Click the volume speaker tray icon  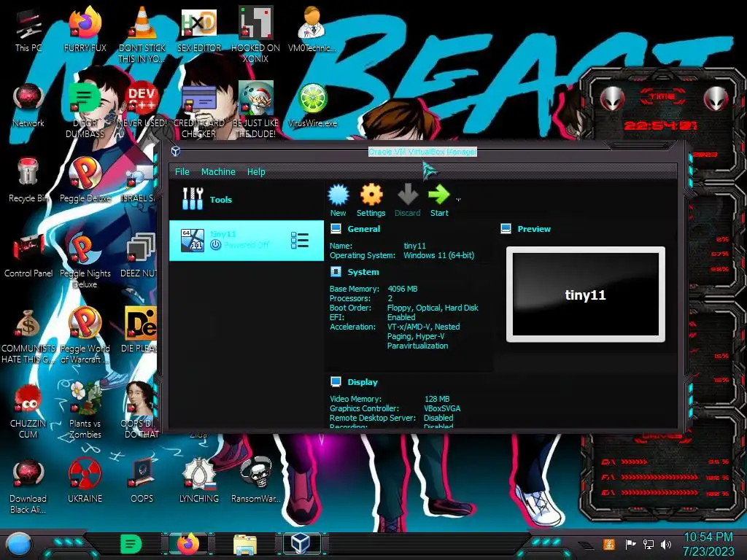point(666,544)
